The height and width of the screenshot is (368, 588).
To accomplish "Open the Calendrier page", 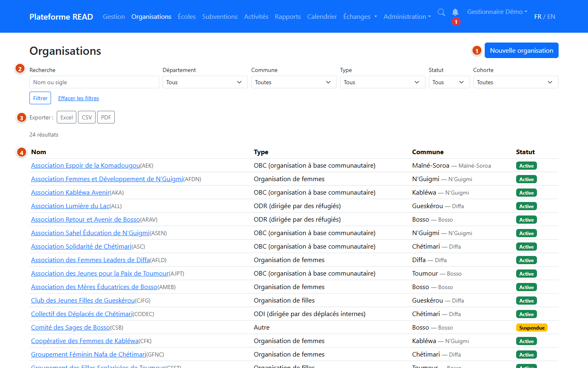I will click(322, 16).
